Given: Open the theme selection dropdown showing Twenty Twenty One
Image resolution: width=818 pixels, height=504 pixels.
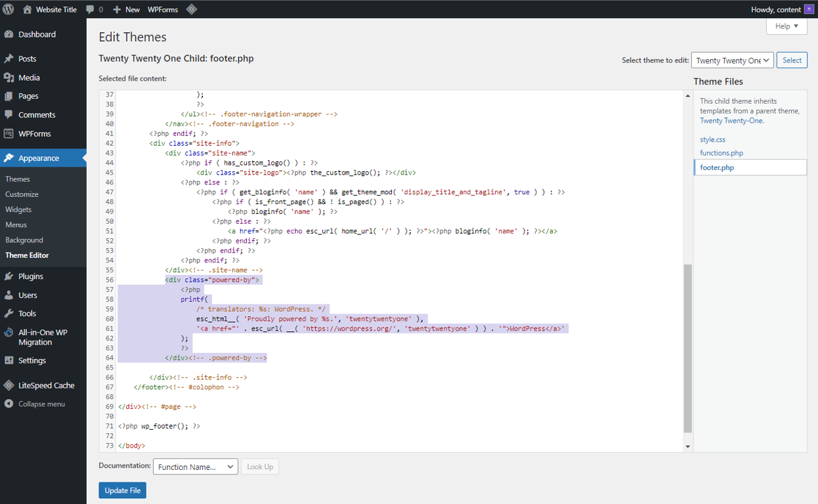Looking at the screenshot, I should click(732, 60).
